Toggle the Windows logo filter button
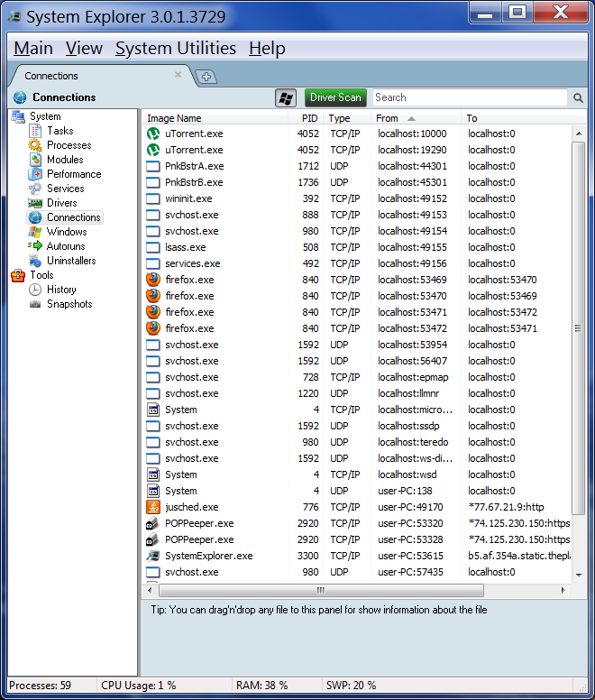595x700 pixels. pos(286,97)
